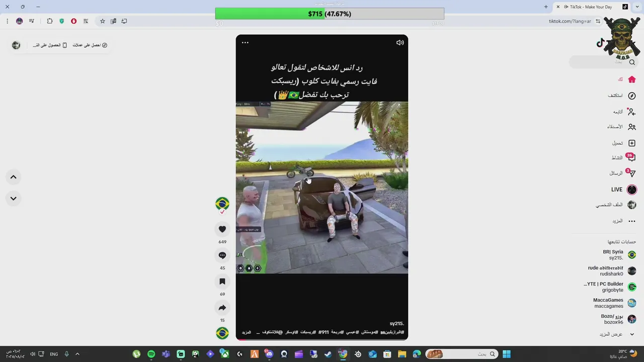Click the Windows taskbar search box
Screen dimensions: 644x362
(x=462, y=354)
